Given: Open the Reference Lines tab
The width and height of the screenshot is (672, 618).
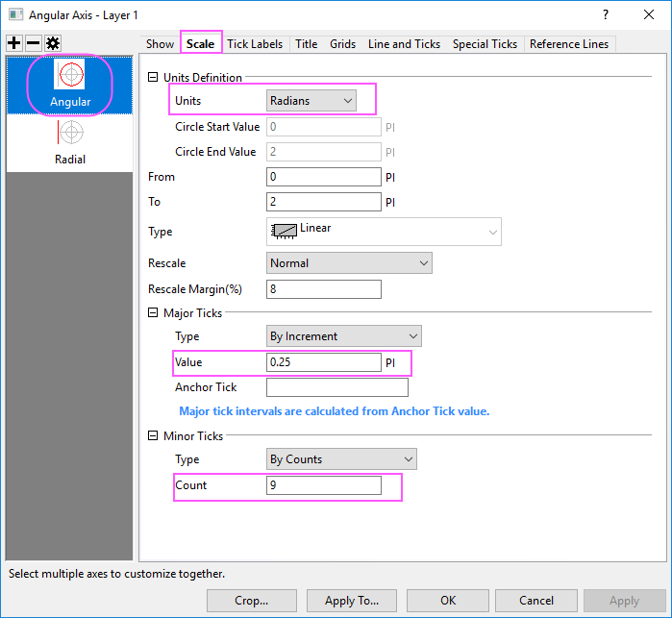Looking at the screenshot, I should tap(568, 44).
